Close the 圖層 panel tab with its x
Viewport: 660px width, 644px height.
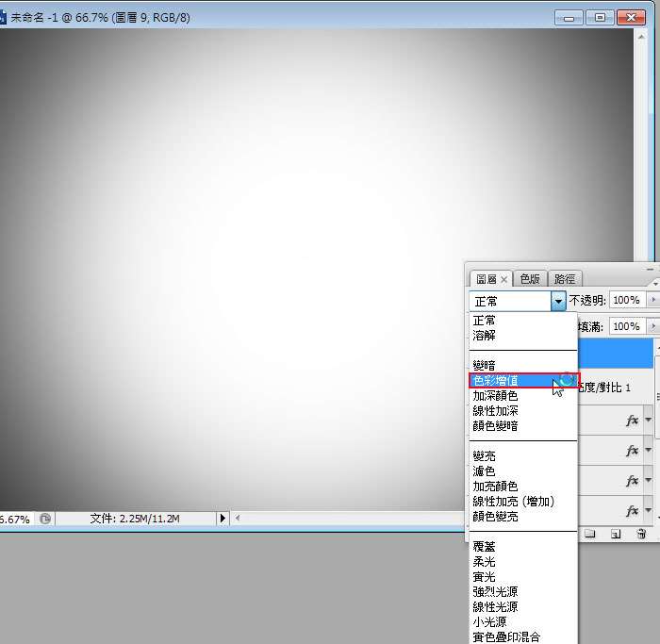coord(504,279)
